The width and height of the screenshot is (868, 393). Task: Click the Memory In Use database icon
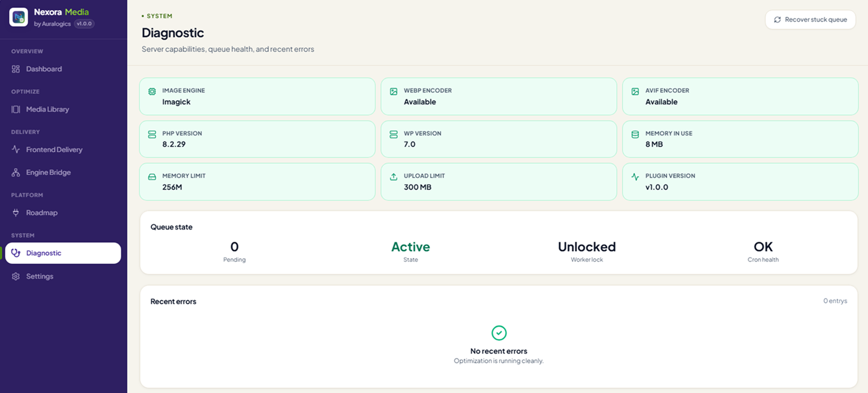click(x=635, y=134)
